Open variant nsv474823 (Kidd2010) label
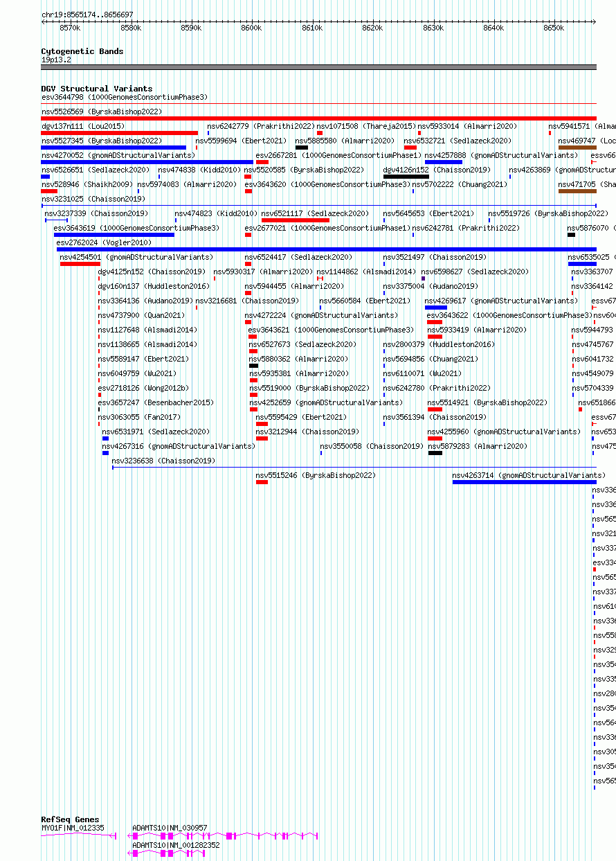Screen dimensions: 616x861 point(216,214)
